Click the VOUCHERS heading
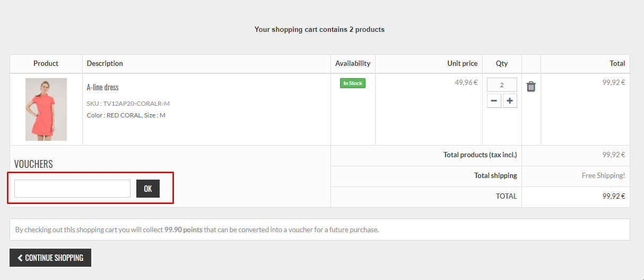This screenshot has width=644, height=280. click(33, 164)
